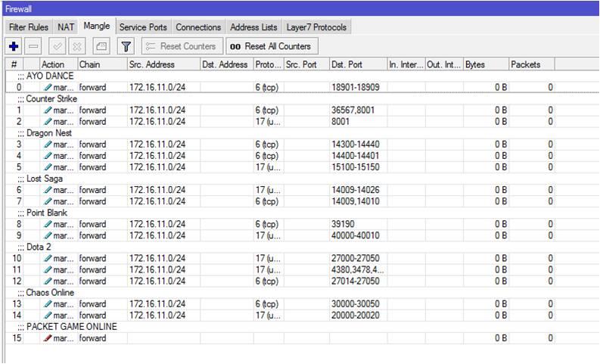The width and height of the screenshot is (600, 364).
Task: Open the Layer7 Protocols tab
Action: [316, 27]
